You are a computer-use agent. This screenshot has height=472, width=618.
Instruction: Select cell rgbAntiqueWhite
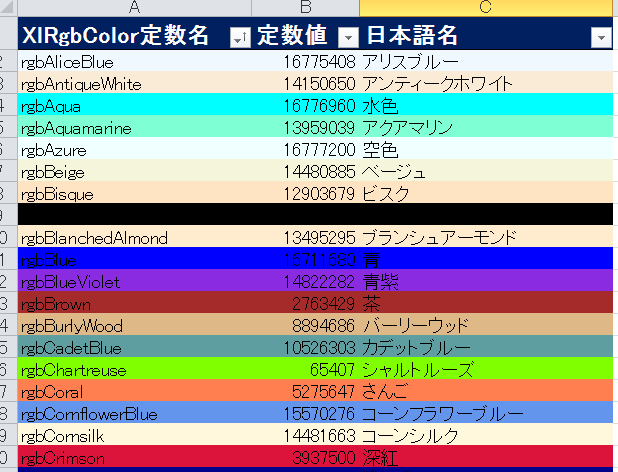[x=134, y=83]
